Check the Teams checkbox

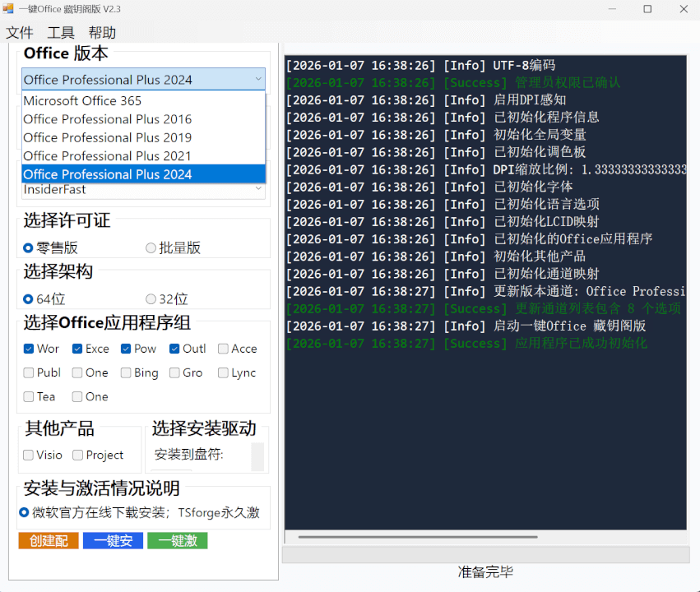point(29,396)
